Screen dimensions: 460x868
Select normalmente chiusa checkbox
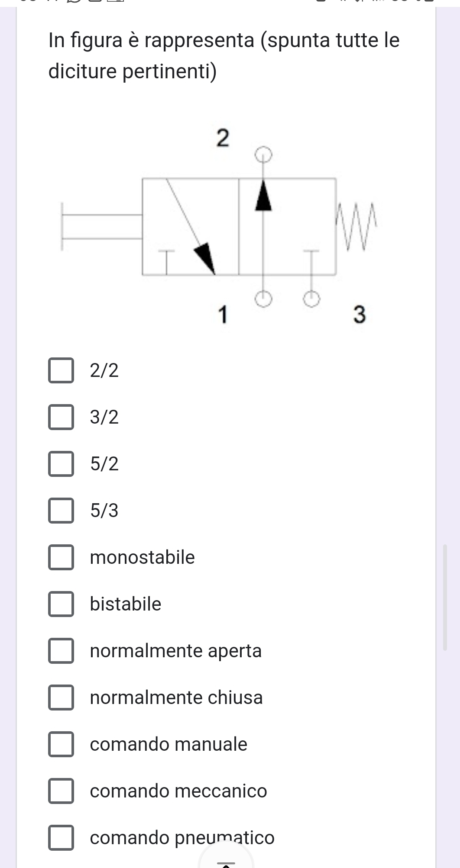61,698
